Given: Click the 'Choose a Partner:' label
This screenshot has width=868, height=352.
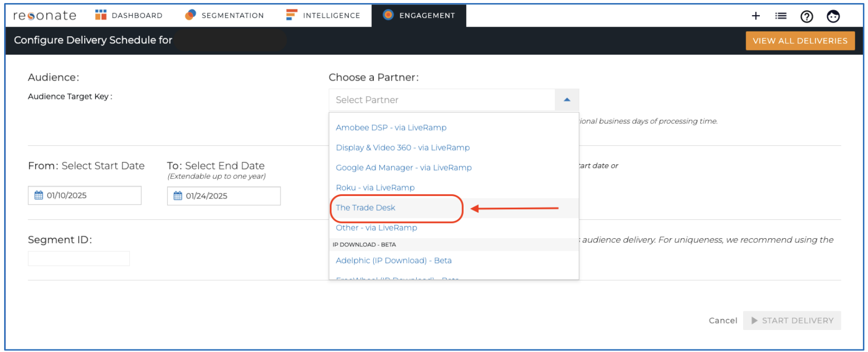Looking at the screenshot, I should [x=374, y=78].
